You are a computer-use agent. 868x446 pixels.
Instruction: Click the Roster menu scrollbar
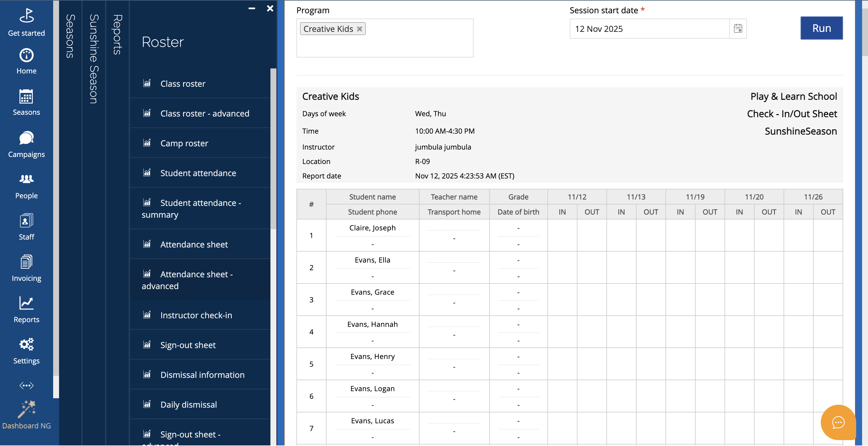pos(273,148)
